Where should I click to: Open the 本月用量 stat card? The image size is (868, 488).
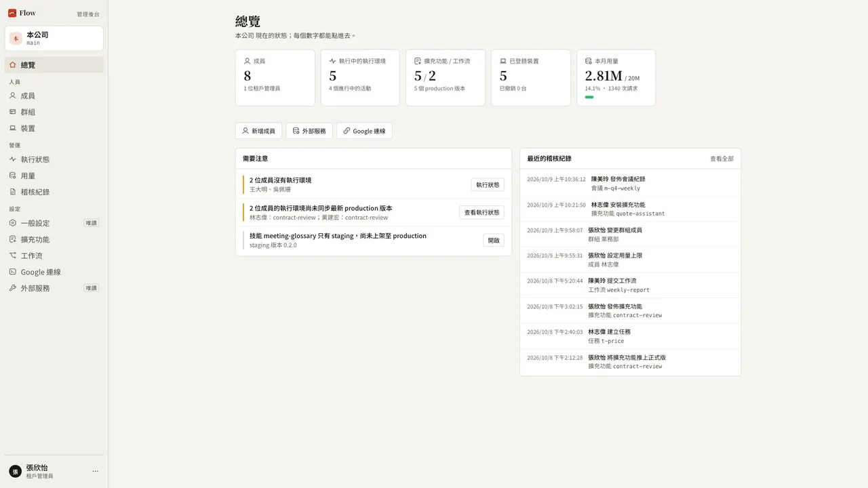[x=616, y=78]
